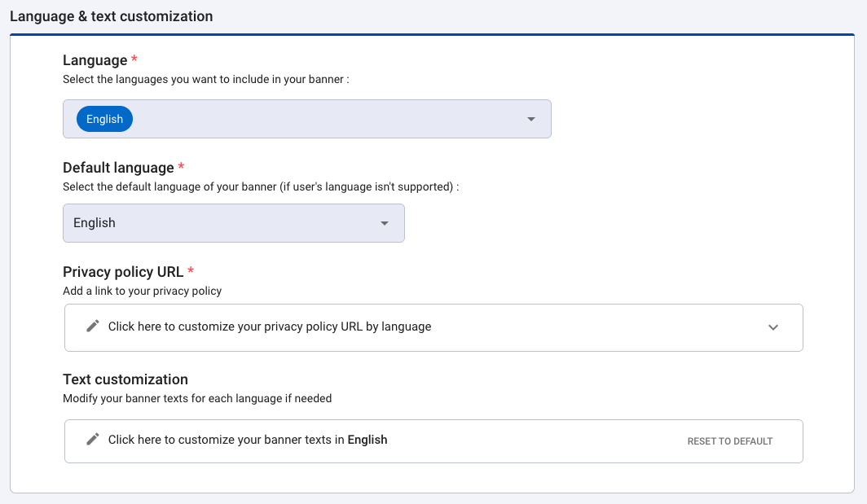Open the Language multi-select dropdown arrow
Screen dimensions: 867x504
pos(531,119)
